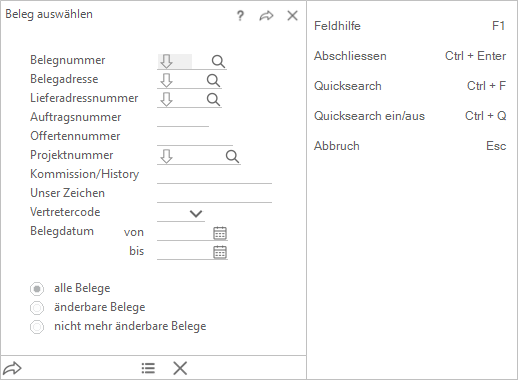Click the question mark help icon
Screen dimensions: 518x380
(240, 16)
